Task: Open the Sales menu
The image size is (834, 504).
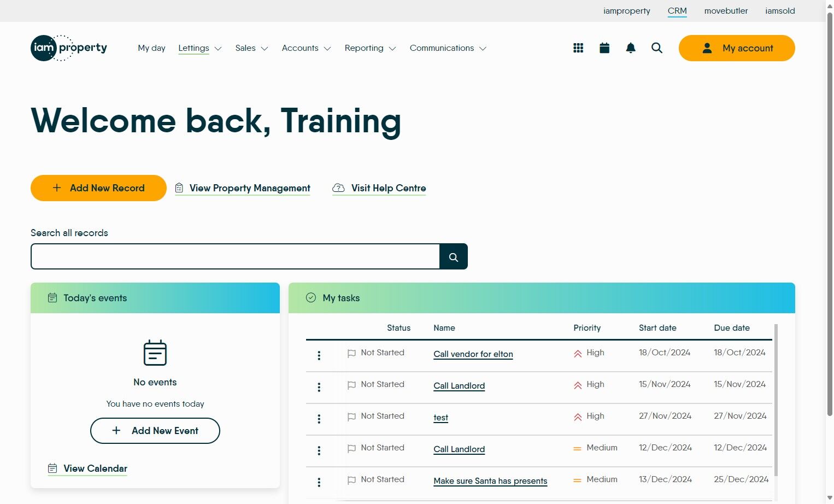Action: pos(245,48)
